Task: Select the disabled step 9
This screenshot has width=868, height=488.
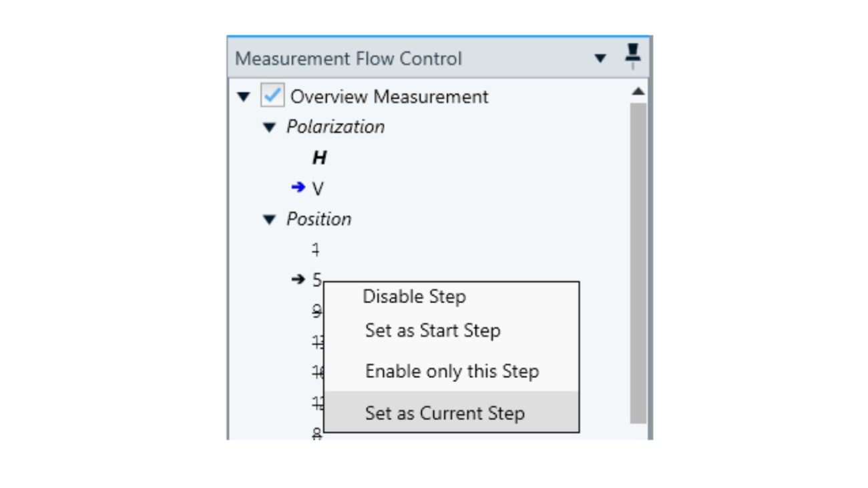Action: (x=316, y=311)
